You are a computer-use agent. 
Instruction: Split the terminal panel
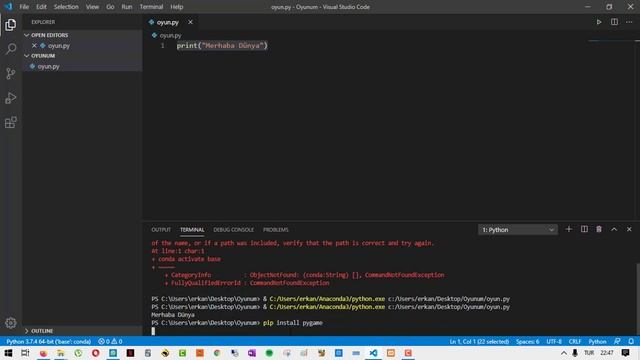tap(584, 229)
